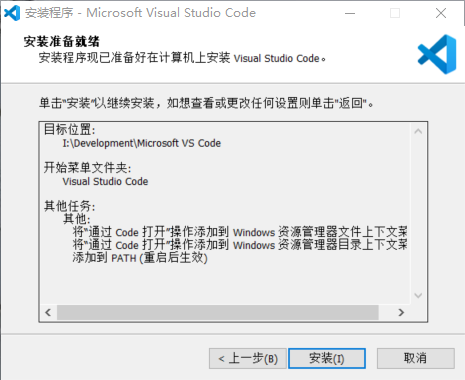This screenshot has width=465, height=380.
Task: Click the 其他任务 label
Action: 70,206
